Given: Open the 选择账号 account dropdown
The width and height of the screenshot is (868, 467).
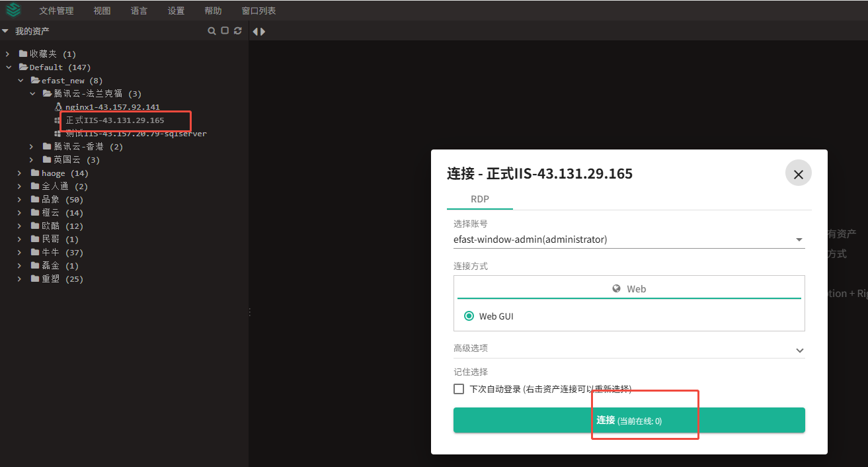Looking at the screenshot, I should pyautogui.click(x=629, y=239).
